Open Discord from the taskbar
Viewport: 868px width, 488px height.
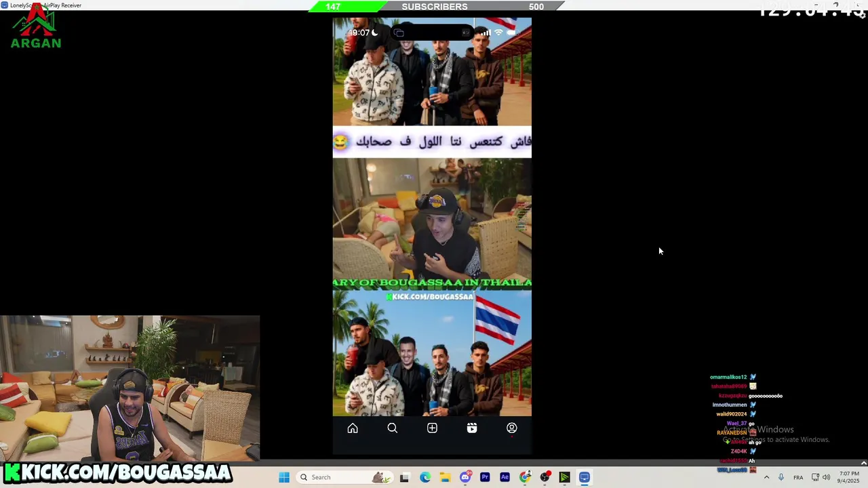[x=465, y=477]
